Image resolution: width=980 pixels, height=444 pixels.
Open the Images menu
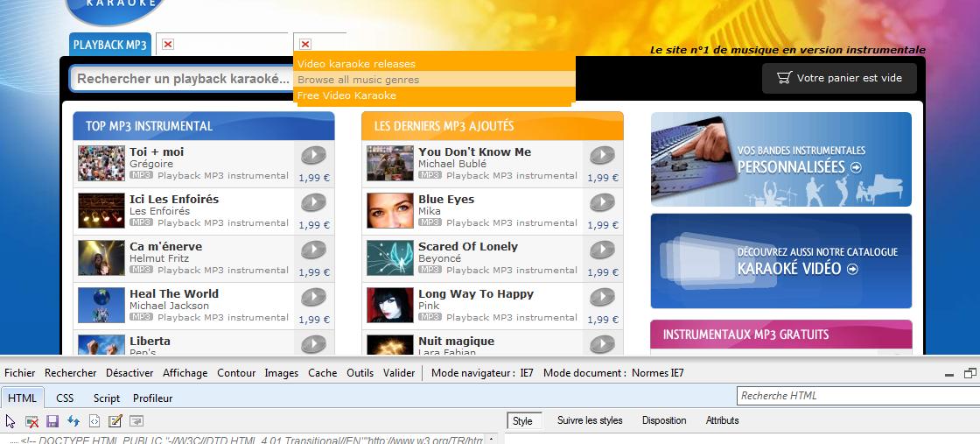(281, 373)
